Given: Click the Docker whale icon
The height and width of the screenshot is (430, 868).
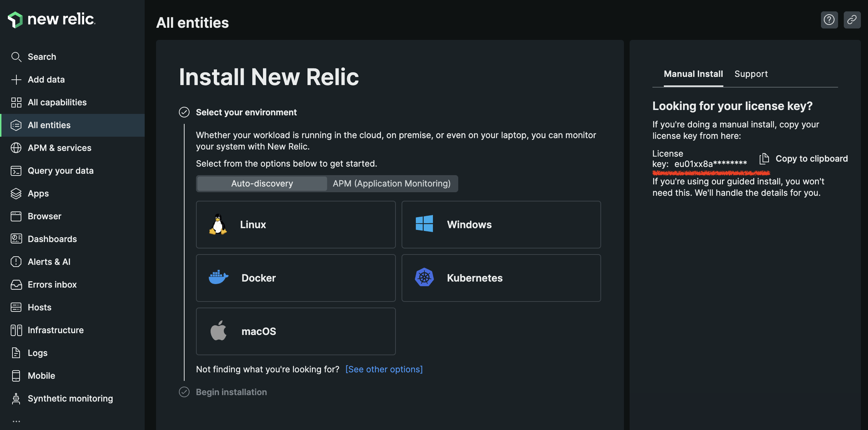Looking at the screenshot, I should pos(218,277).
